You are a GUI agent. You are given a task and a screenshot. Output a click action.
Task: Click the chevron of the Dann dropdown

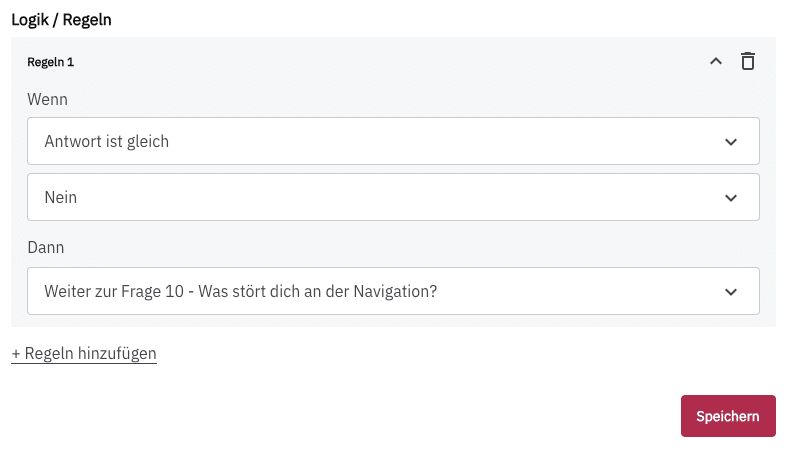pos(731,292)
